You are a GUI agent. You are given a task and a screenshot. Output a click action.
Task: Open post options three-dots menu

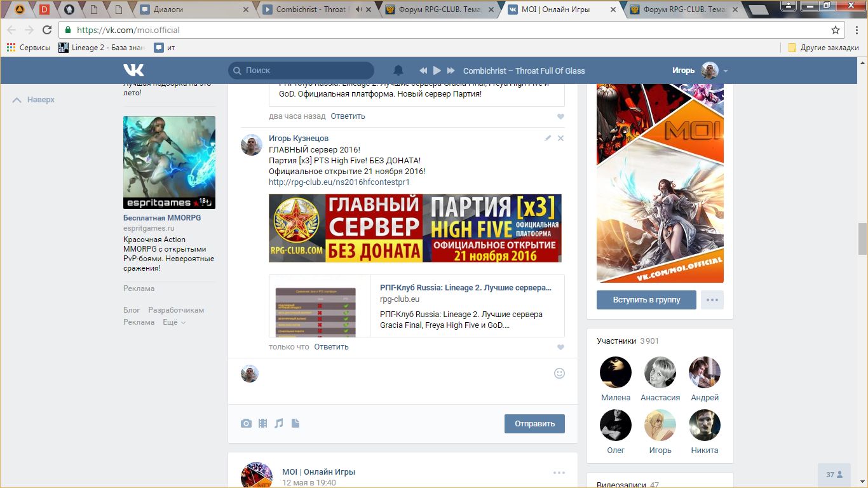click(x=559, y=473)
